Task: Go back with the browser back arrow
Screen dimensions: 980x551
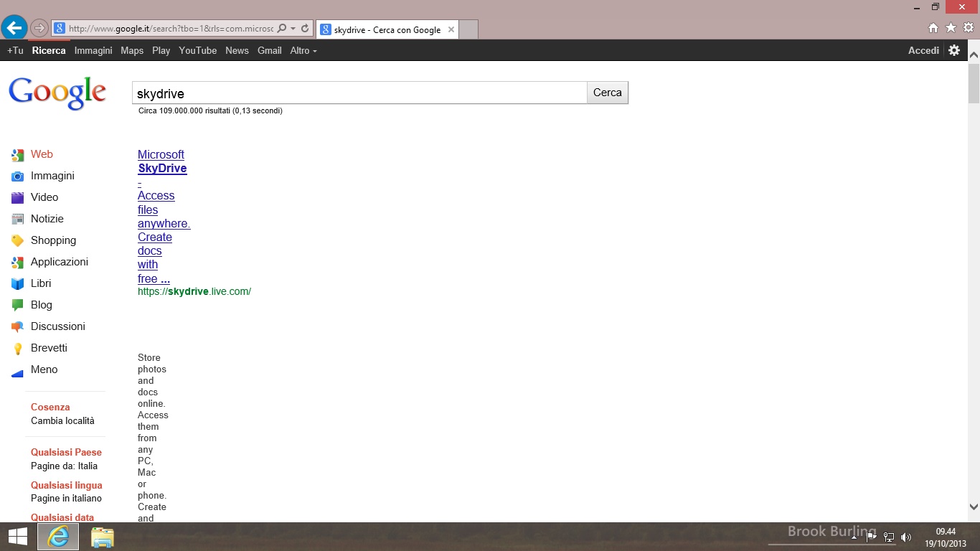Action: click(14, 28)
